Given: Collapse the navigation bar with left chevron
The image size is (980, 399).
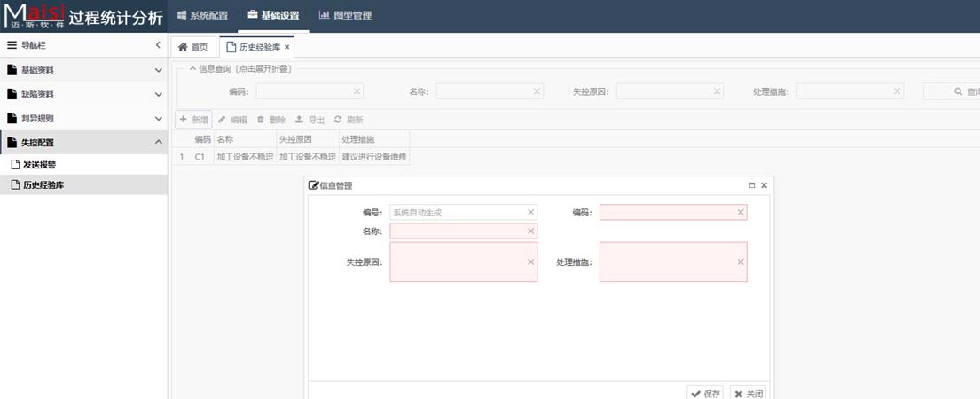Looking at the screenshot, I should [x=158, y=45].
